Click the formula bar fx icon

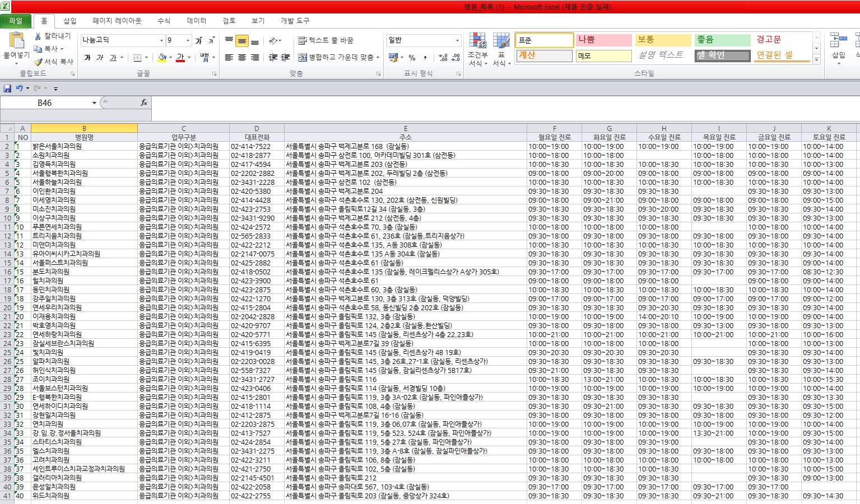pos(144,102)
